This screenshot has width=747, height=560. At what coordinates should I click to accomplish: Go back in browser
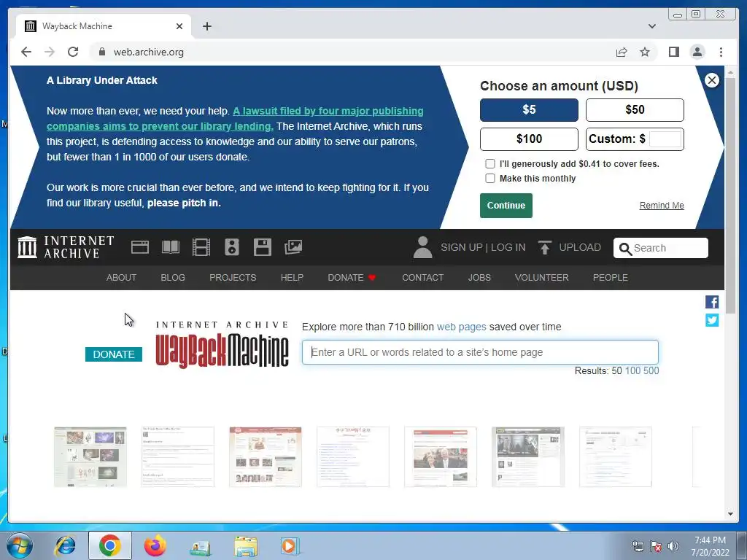point(26,52)
